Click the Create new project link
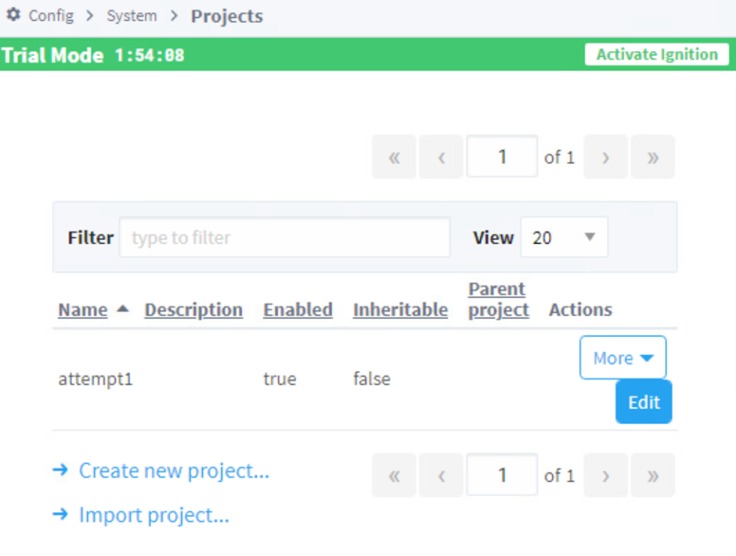The width and height of the screenshot is (736, 556). [174, 470]
